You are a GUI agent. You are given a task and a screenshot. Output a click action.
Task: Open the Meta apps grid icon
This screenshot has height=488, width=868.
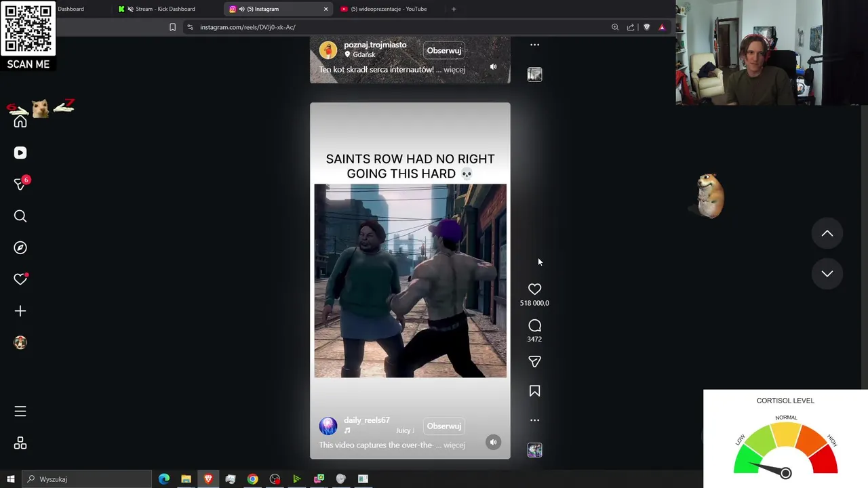20,443
